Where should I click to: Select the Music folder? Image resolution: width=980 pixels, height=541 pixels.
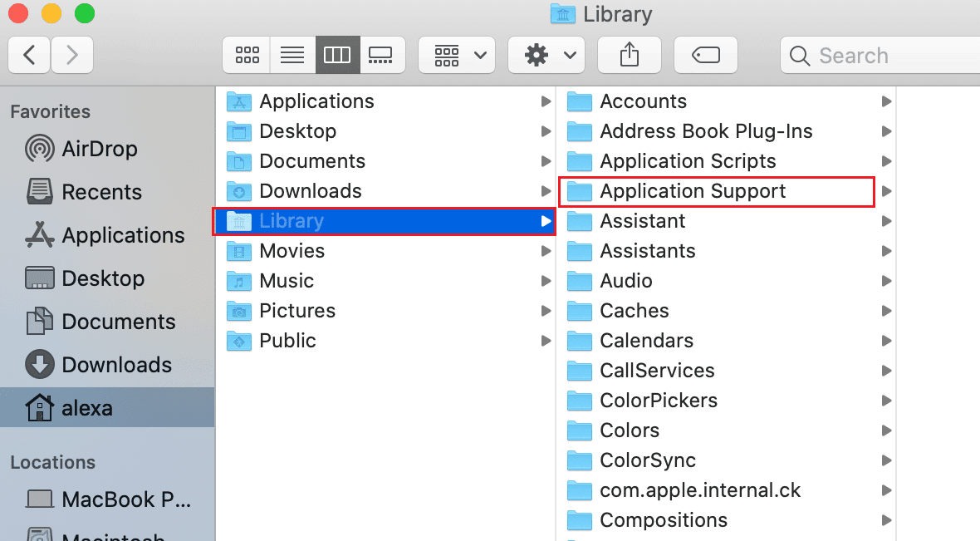click(x=385, y=281)
